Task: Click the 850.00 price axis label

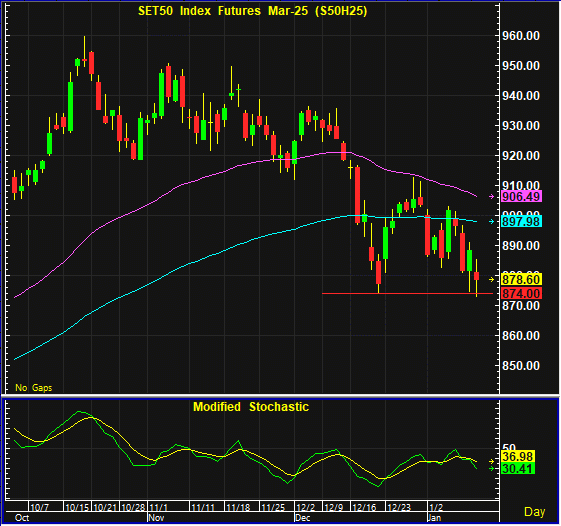Action: click(x=521, y=366)
